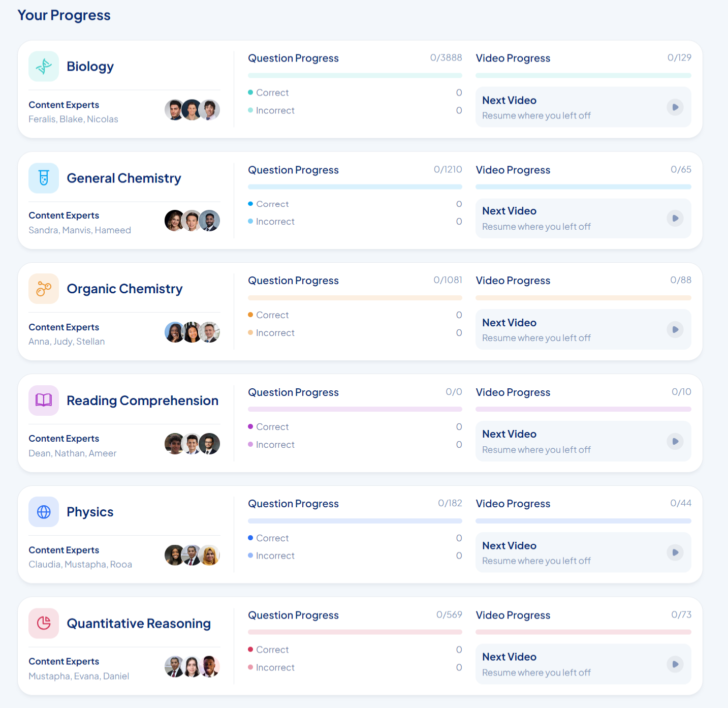Play the next Reading Comprehension video

pos(675,441)
